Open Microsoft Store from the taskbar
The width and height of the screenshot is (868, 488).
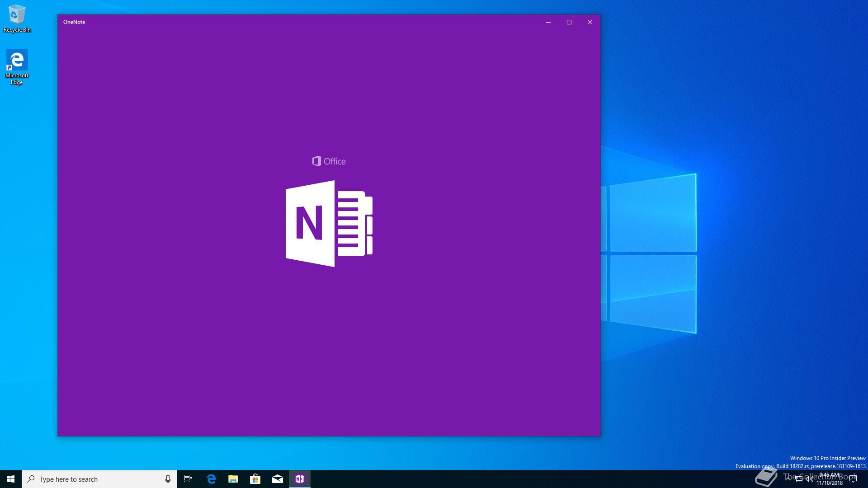255,479
